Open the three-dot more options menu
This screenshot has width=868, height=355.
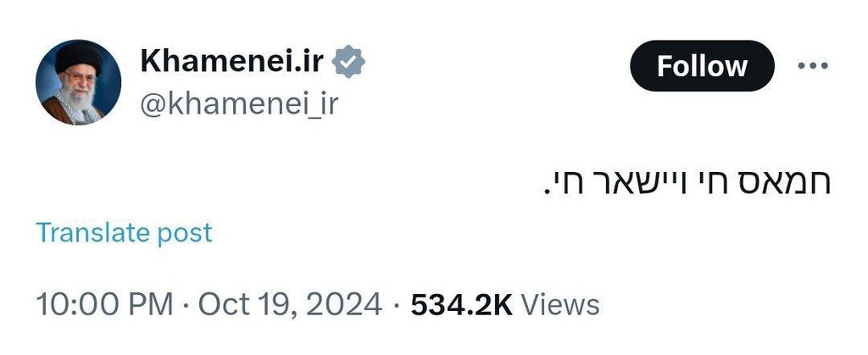pos(813,66)
